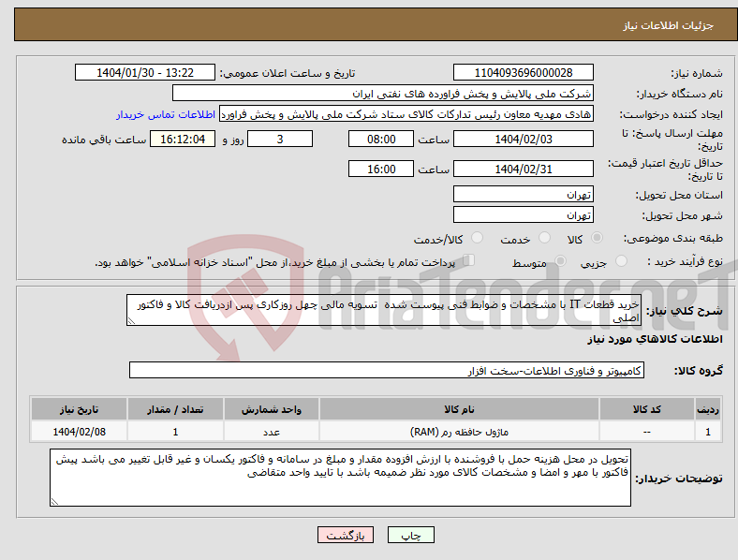This screenshot has height=560, width=738.
Task: Click the resize handle of توضیحات خریدار textarea
Action: tap(54, 502)
